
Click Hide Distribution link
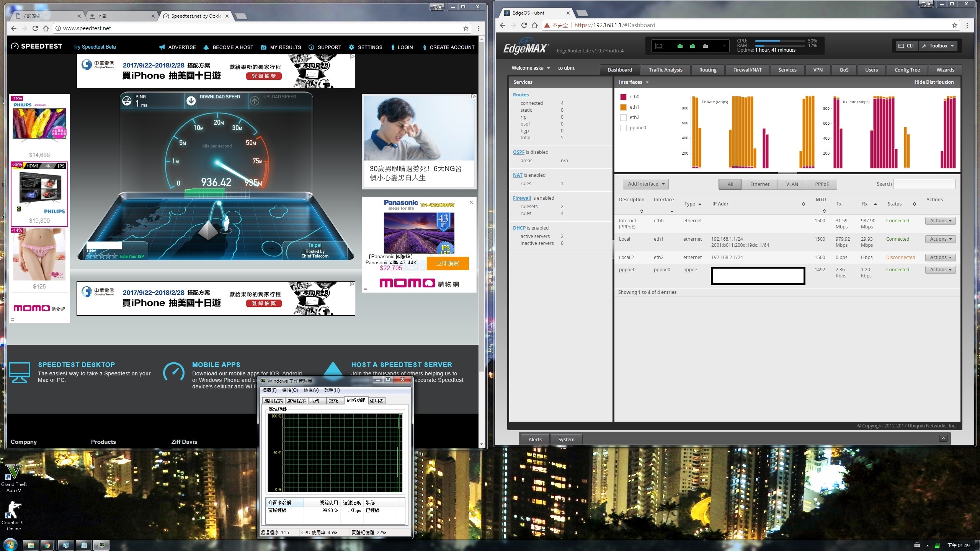pyautogui.click(x=934, y=82)
